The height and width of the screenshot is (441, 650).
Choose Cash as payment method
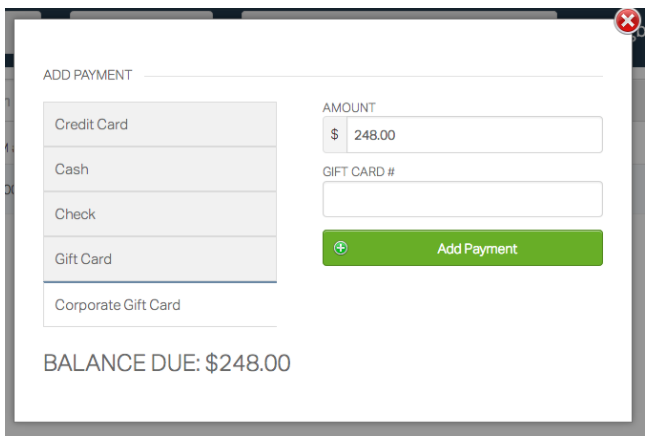[x=160, y=169]
